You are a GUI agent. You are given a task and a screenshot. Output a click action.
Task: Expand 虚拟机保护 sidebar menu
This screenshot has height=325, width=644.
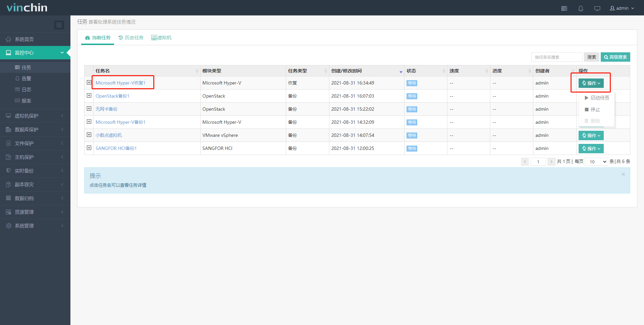point(35,116)
